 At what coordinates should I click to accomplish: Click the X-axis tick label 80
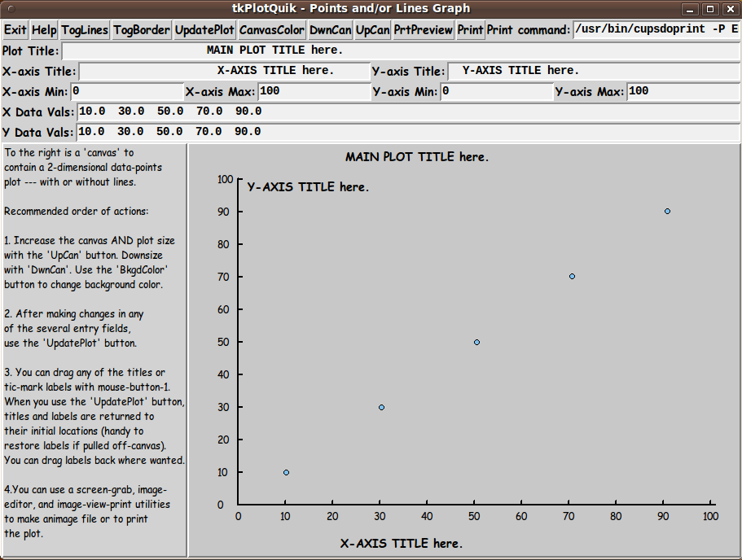(x=616, y=517)
